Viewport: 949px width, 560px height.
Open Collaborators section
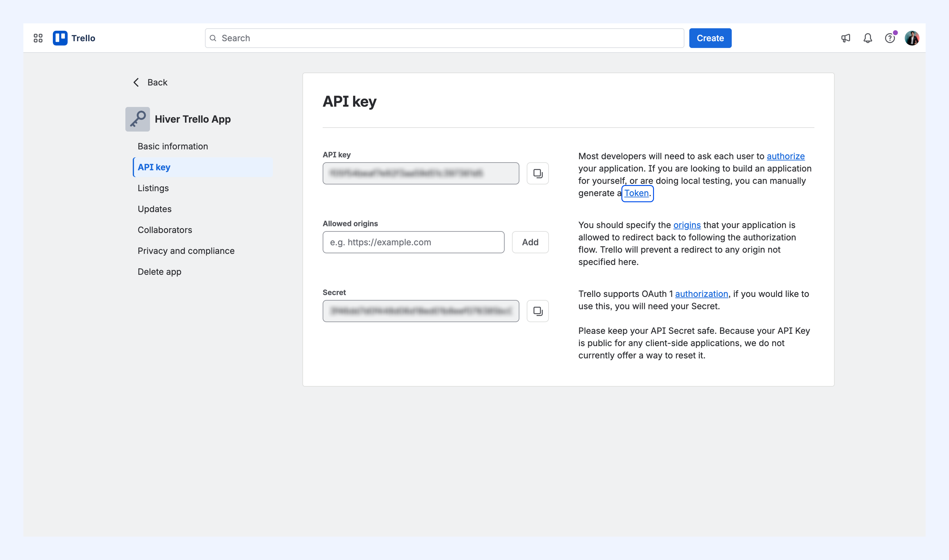coord(165,230)
